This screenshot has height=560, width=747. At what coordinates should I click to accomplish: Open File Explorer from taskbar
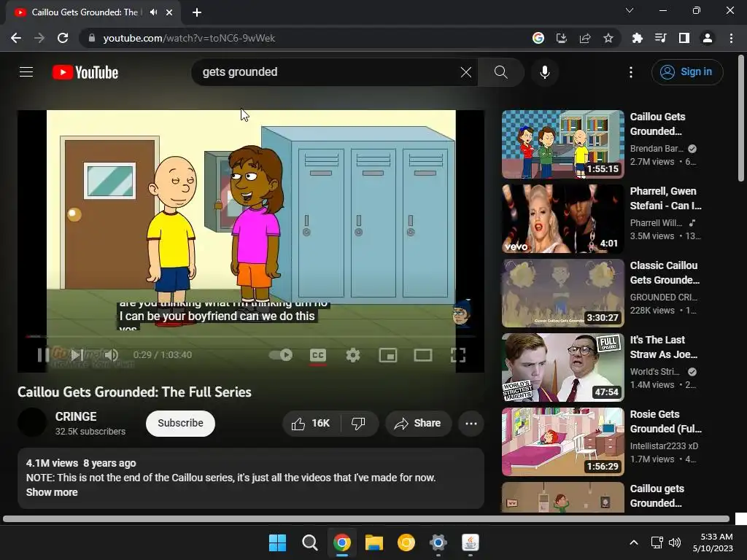pyautogui.click(x=374, y=542)
